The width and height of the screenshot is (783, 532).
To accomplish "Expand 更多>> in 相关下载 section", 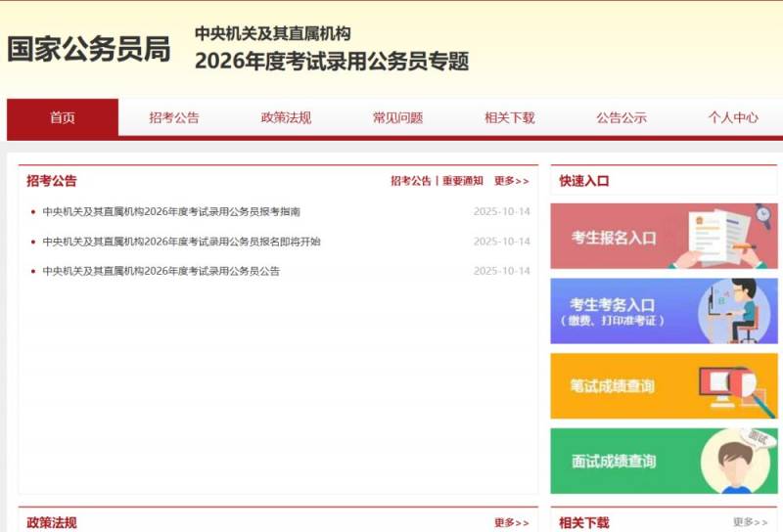I will [x=750, y=523].
